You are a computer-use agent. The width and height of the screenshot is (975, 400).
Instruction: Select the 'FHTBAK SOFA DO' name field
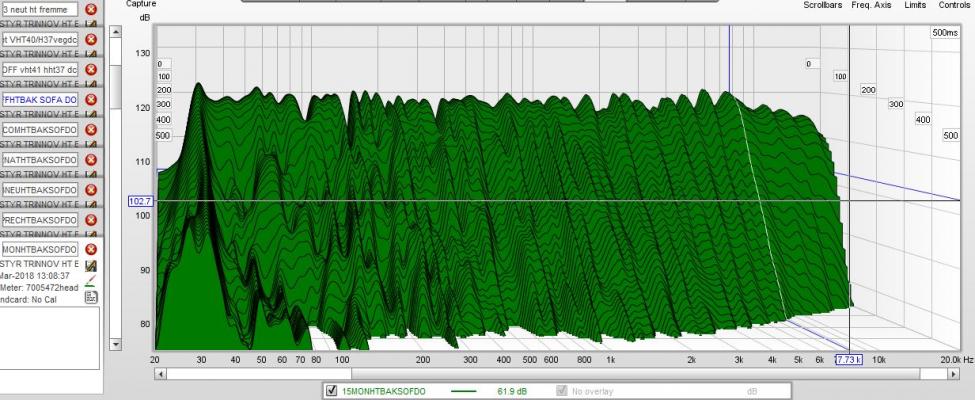coord(39,100)
